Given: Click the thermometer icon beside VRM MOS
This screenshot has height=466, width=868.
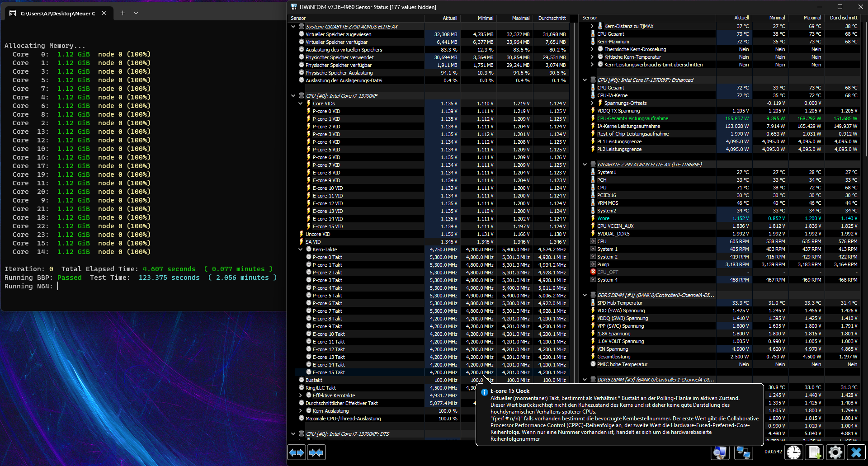Looking at the screenshot, I should pyautogui.click(x=593, y=203).
